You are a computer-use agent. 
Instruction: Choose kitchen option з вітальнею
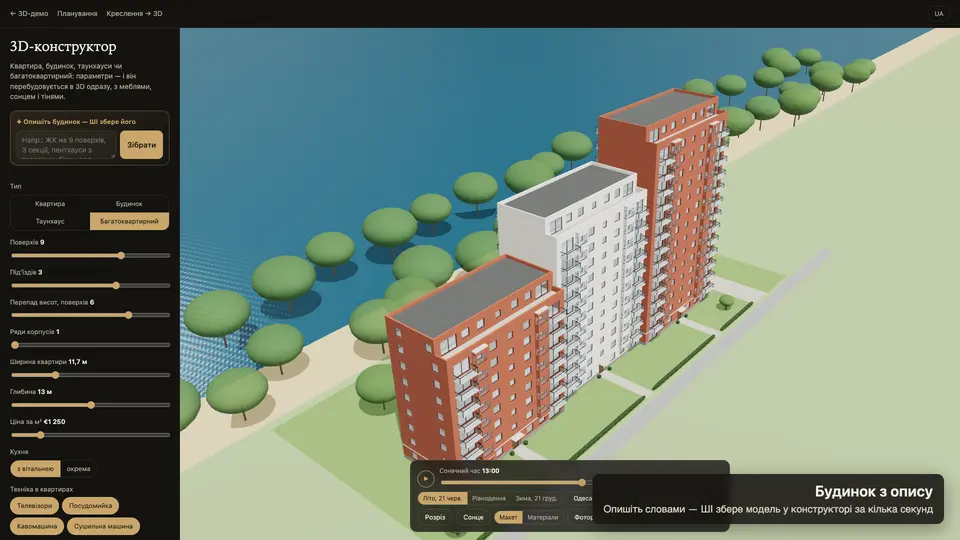click(x=36, y=468)
